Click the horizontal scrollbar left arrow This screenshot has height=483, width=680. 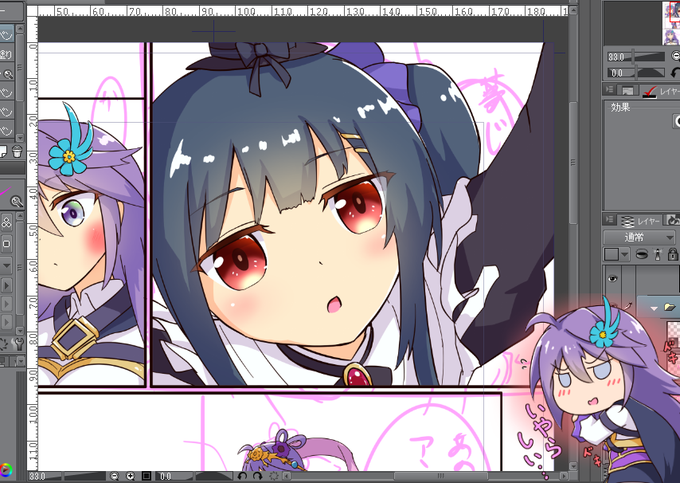coord(287,476)
